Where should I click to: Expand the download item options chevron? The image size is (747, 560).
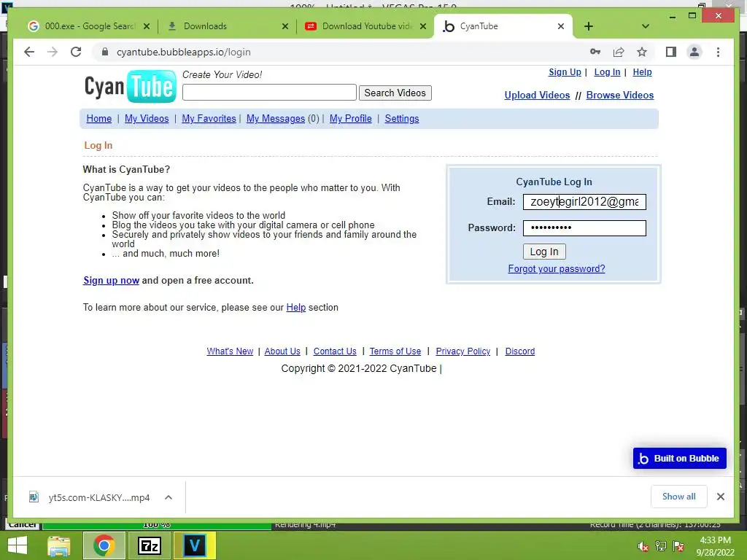click(x=169, y=497)
